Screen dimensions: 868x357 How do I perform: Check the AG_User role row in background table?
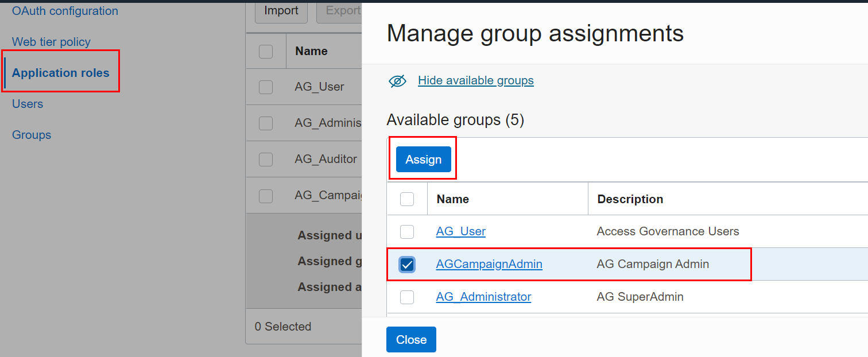[266, 87]
